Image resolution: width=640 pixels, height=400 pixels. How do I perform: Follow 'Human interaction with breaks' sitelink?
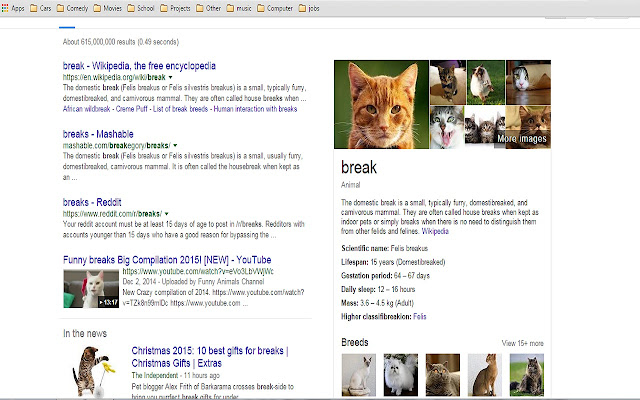[255, 109]
